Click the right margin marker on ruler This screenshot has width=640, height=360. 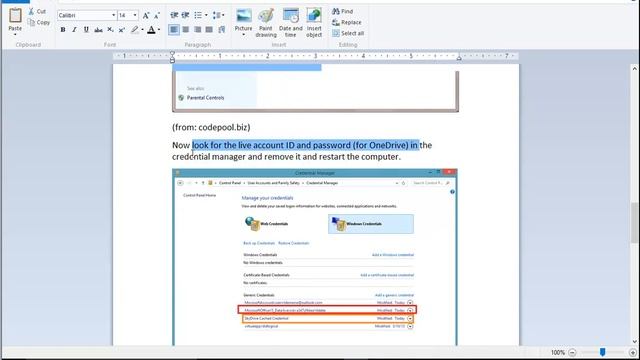tap(459, 58)
